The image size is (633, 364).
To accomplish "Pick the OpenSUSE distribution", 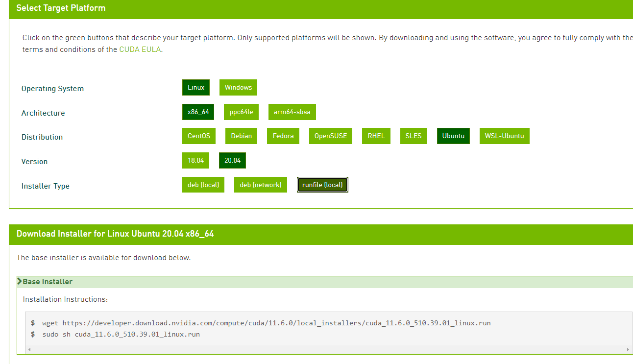I will point(331,136).
